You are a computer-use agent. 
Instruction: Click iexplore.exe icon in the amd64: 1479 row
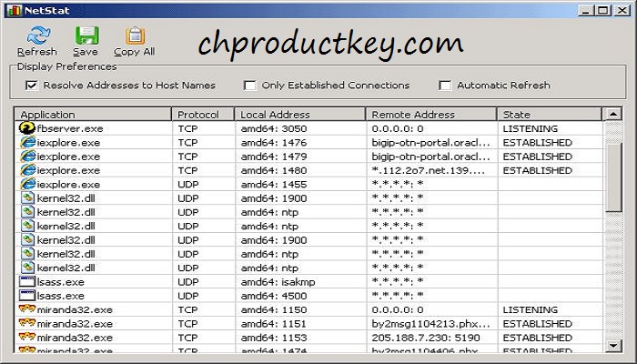point(27,156)
